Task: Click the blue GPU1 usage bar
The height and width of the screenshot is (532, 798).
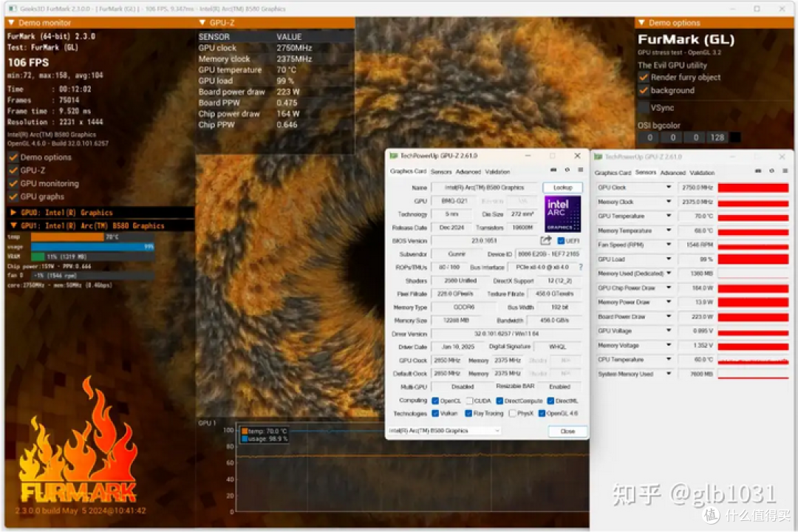Action: tap(92, 246)
